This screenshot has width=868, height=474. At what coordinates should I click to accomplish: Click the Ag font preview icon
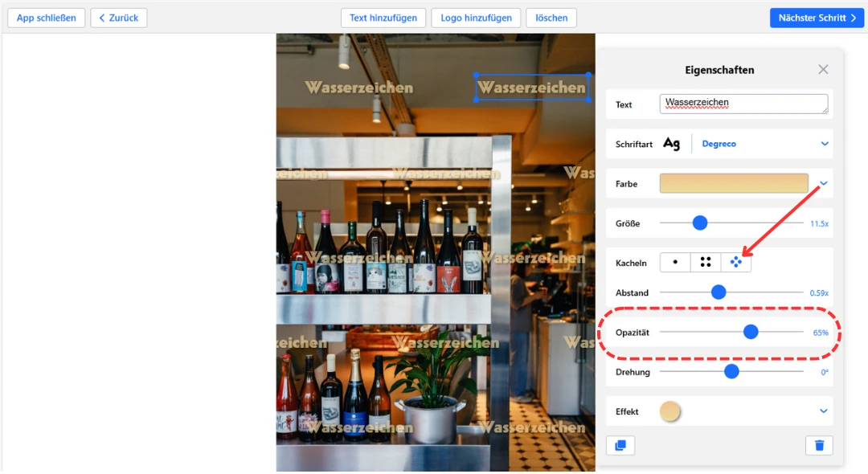[671, 144]
